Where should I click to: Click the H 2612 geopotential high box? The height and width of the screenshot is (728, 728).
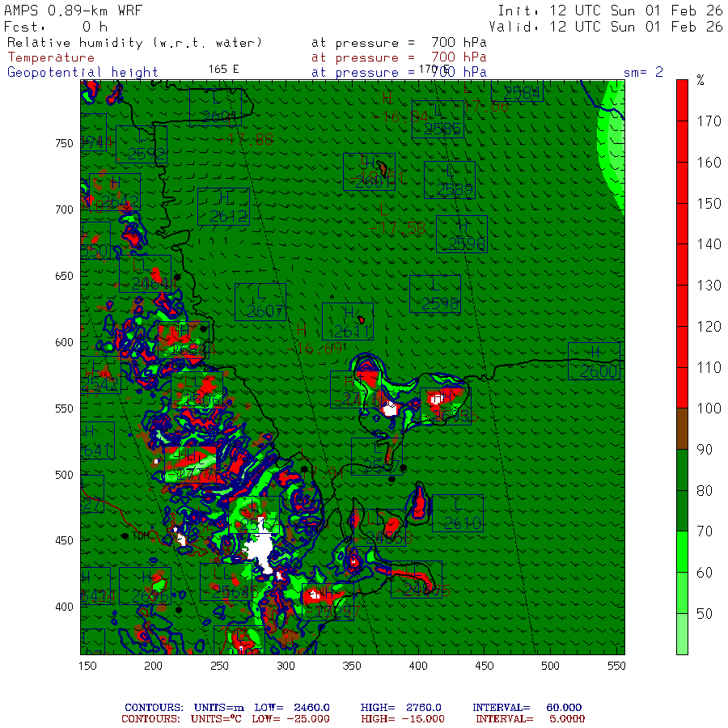coord(224,206)
